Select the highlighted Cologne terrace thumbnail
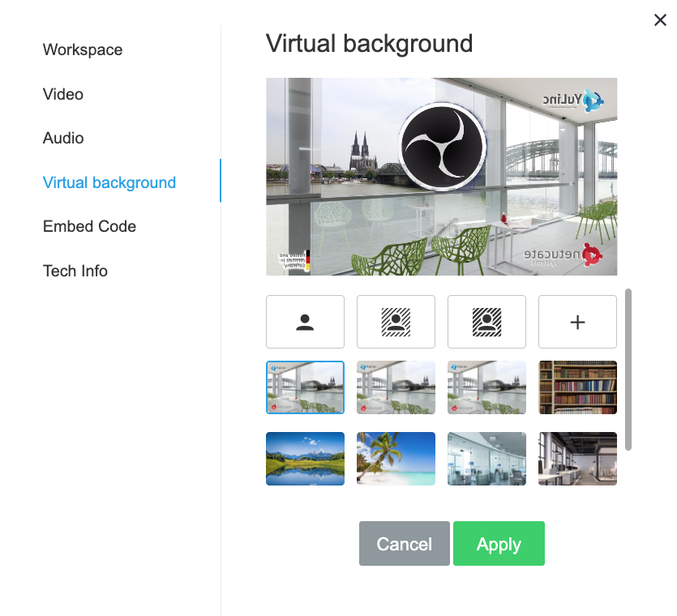677x616 pixels. [305, 387]
